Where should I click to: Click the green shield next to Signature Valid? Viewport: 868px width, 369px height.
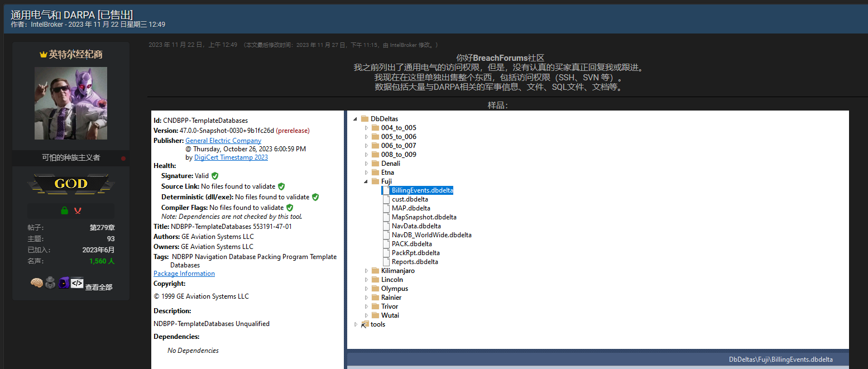[215, 176]
